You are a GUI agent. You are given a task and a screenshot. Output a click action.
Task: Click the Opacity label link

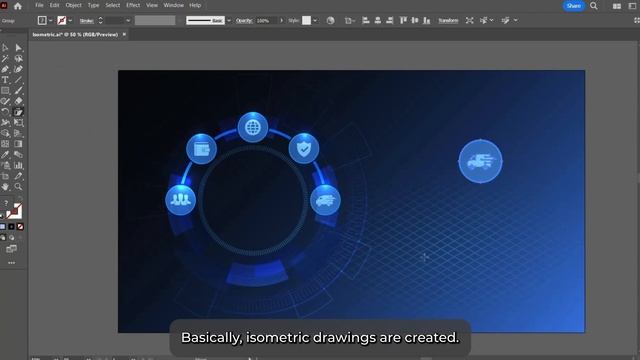click(244, 20)
